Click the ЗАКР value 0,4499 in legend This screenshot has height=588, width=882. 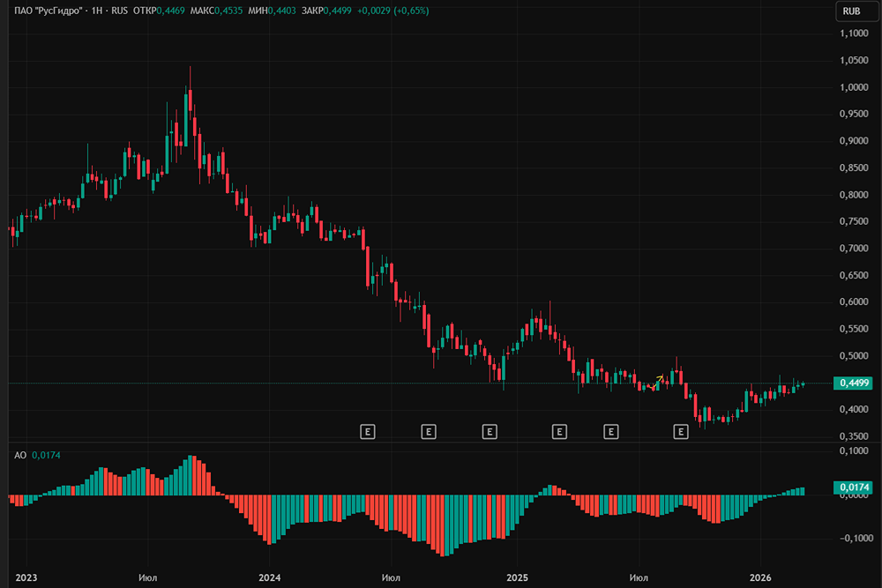(338, 11)
